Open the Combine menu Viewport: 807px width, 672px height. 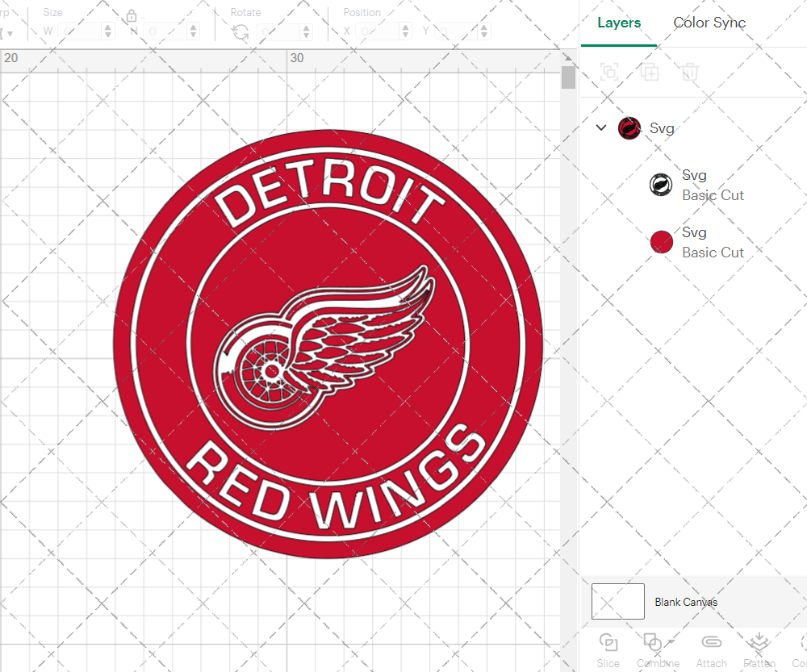tap(658, 651)
